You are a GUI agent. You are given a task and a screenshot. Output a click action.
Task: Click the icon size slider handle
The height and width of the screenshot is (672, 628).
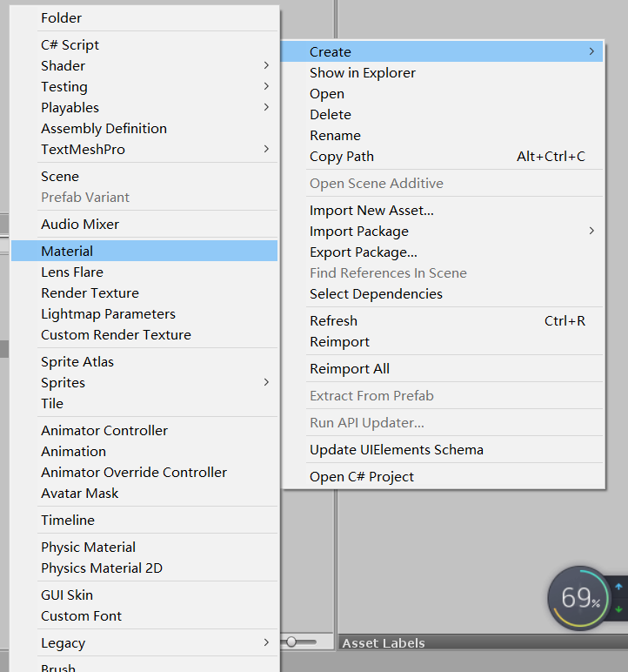click(x=291, y=642)
